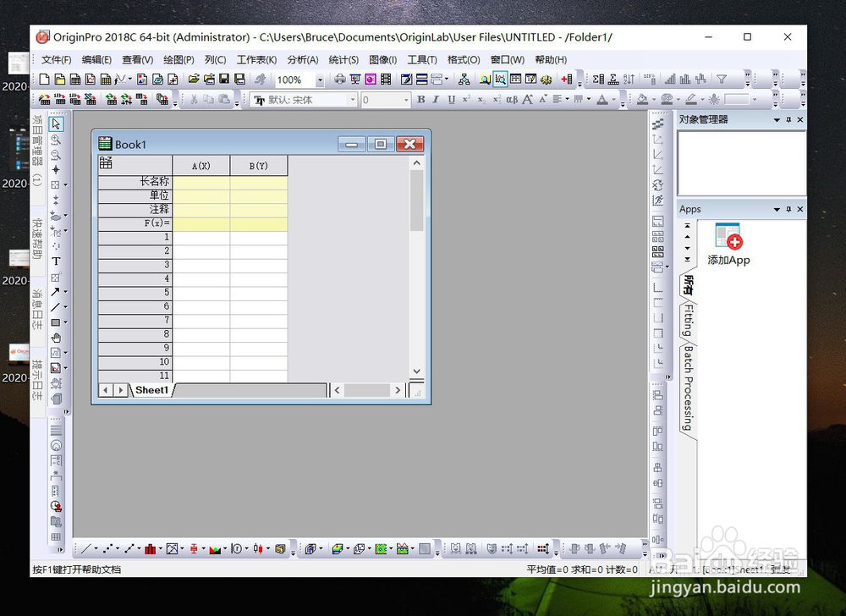
Task: Click the 添加App label
Action: pos(728,260)
